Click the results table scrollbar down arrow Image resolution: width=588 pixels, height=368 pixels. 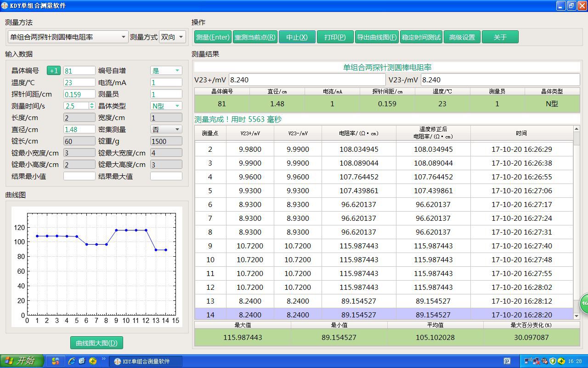pyautogui.click(x=577, y=316)
